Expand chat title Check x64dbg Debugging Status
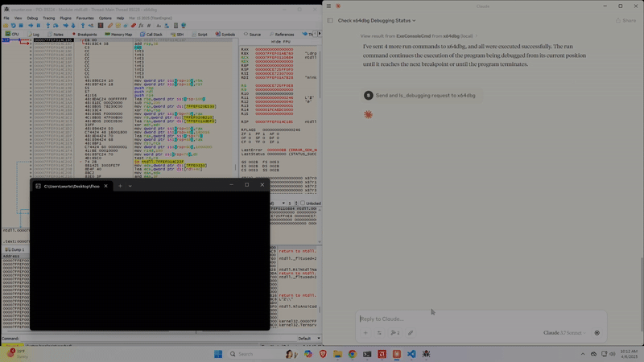This screenshot has width=644, height=362. pyautogui.click(x=377, y=21)
